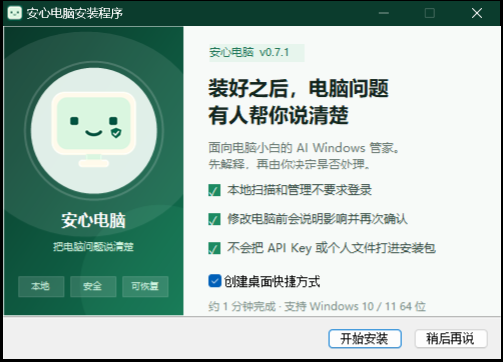The image size is (503, 362).
Task: Click the text 不会把 API Key 或个人文件打进安装包
Action: coord(331,248)
